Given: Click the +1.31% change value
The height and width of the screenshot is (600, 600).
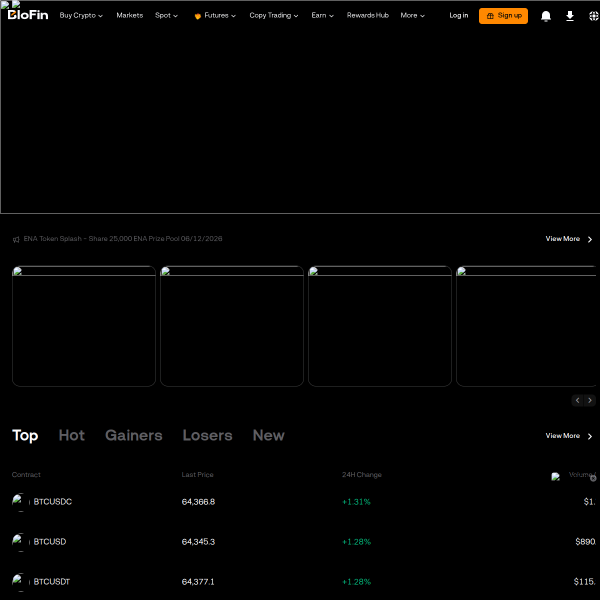Looking at the screenshot, I should click(x=356, y=502).
